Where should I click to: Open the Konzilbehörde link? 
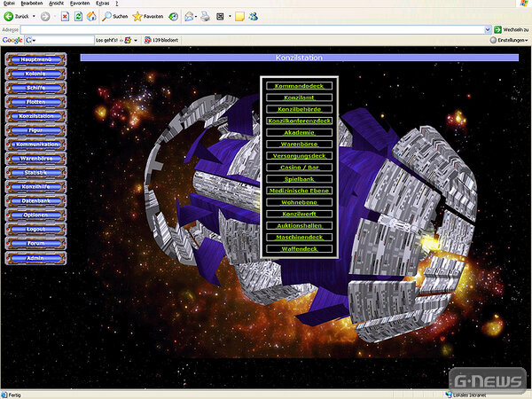pyautogui.click(x=300, y=109)
